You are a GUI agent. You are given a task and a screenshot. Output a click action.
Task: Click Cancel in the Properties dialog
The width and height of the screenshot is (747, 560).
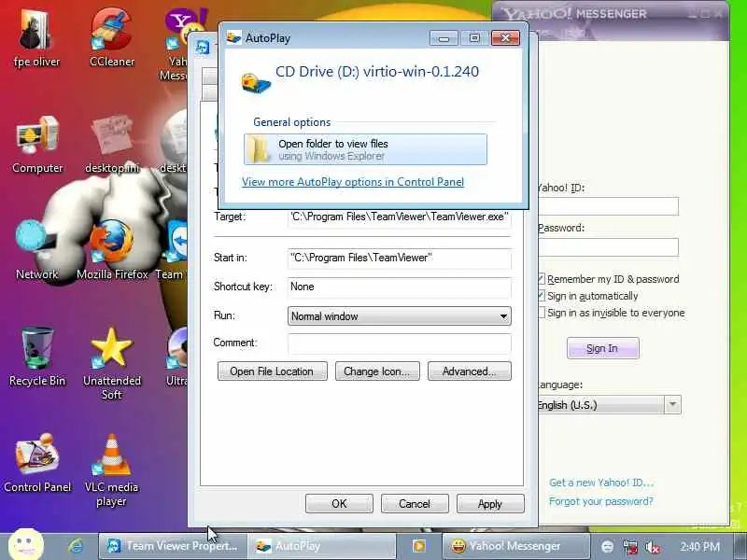pyautogui.click(x=415, y=504)
